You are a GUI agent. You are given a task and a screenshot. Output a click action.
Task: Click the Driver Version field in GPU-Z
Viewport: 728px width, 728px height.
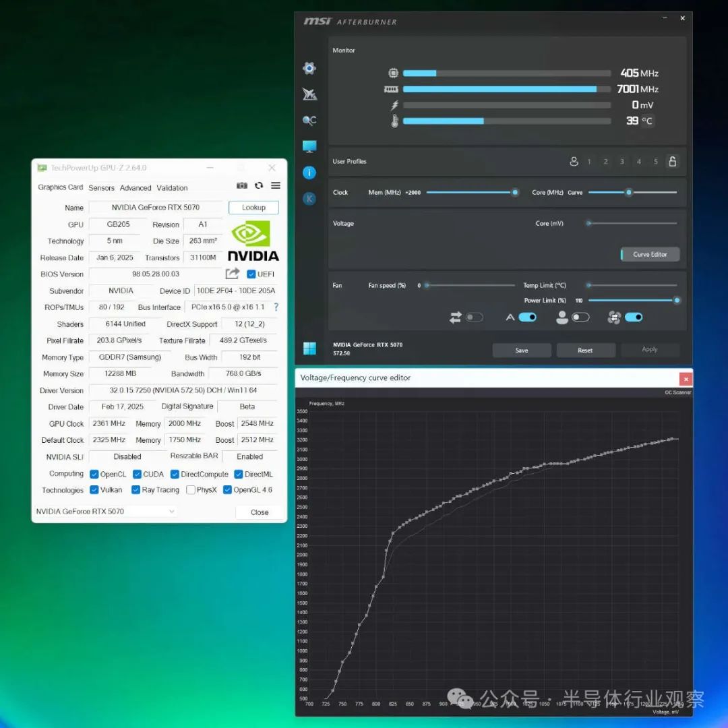click(x=183, y=390)
